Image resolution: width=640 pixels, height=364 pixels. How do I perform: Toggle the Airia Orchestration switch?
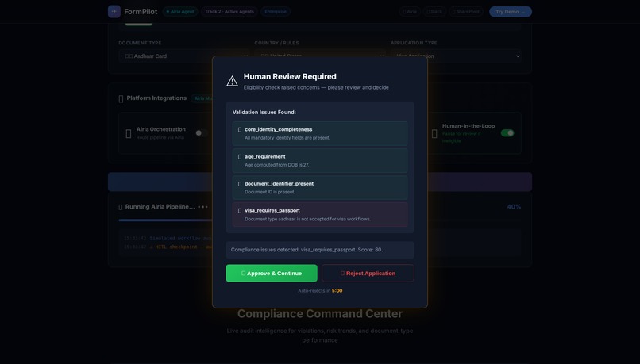click(x=201, y=133)
